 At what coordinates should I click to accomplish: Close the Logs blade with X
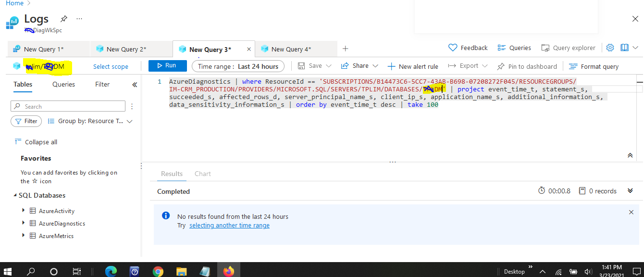tap(635, 19)
